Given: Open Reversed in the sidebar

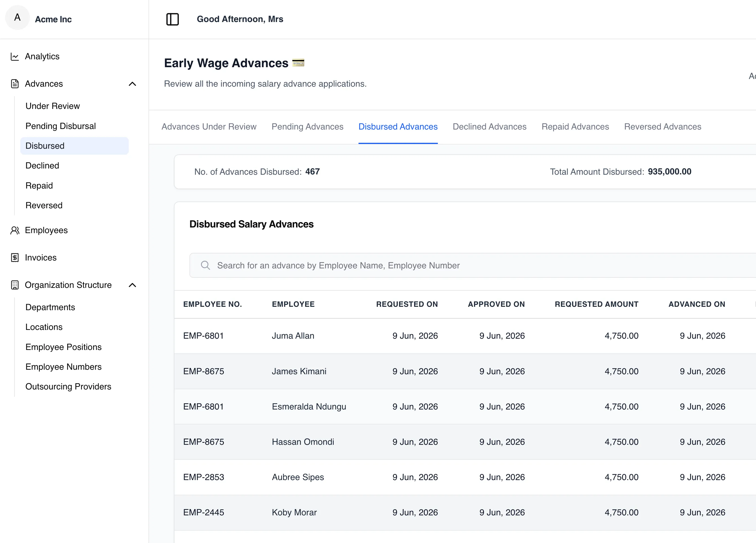Looking at the screenshot, I should (44, 205).
